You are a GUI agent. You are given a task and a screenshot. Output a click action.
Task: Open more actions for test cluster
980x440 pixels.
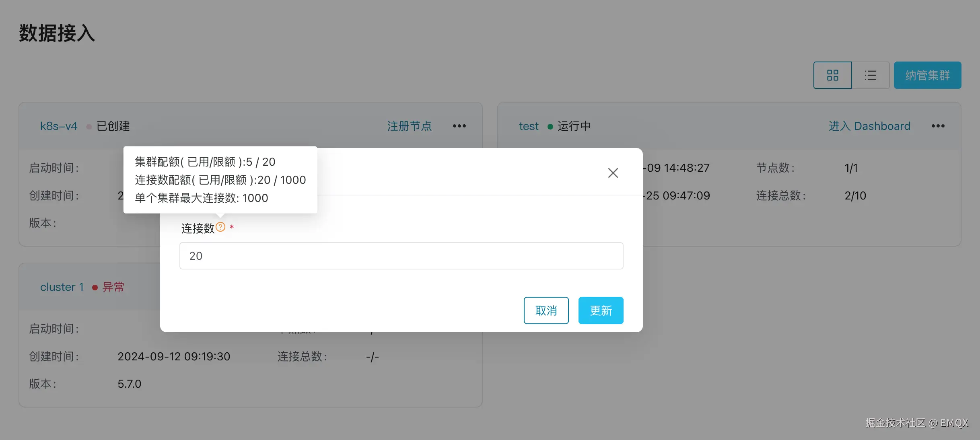tap(938, 126)
